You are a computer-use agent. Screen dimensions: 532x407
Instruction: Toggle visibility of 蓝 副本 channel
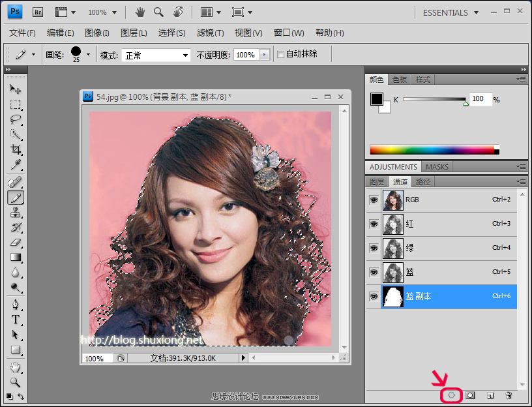[x=374, y=296]
